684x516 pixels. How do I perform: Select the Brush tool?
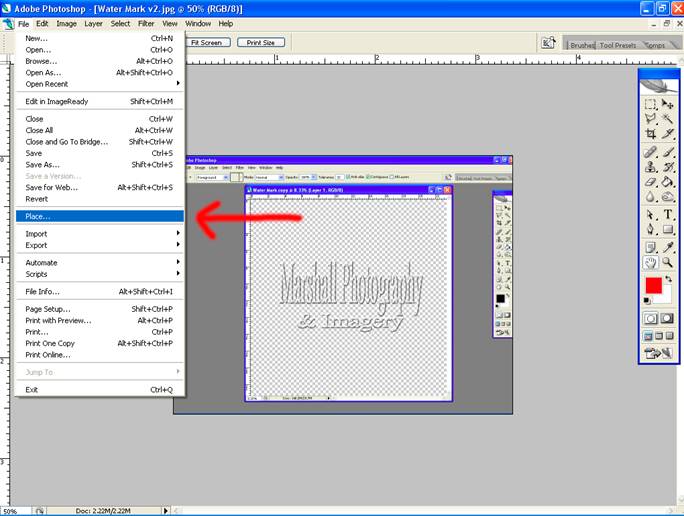667,152
